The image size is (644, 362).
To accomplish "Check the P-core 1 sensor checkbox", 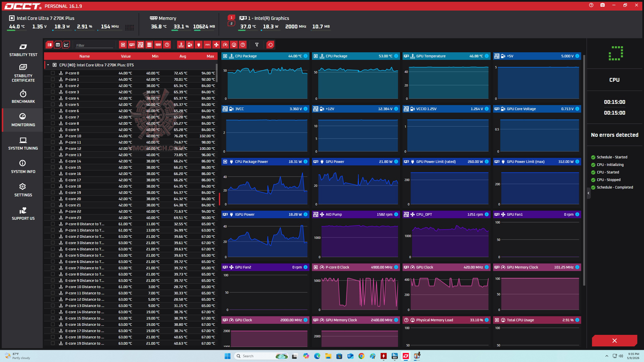I will click(53, 79).
